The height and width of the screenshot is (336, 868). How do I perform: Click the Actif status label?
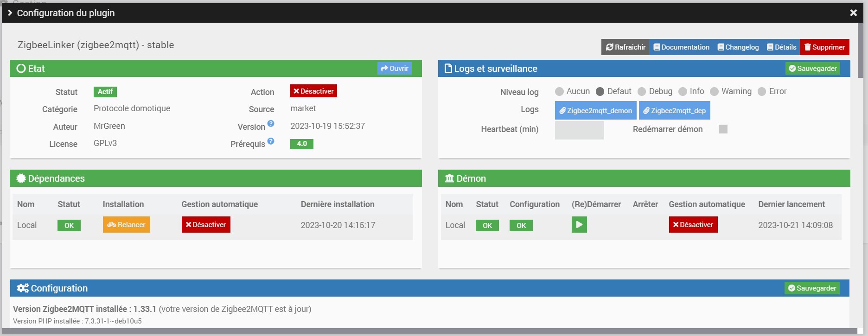(x=105, y=92)
